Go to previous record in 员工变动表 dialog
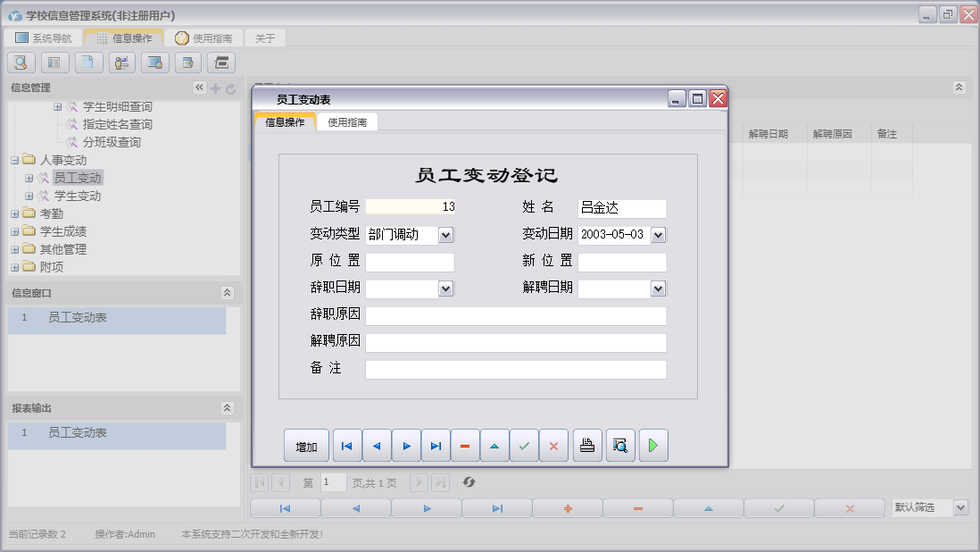The height and width of the screenshot is (552, 980). [x=377, y=446]
